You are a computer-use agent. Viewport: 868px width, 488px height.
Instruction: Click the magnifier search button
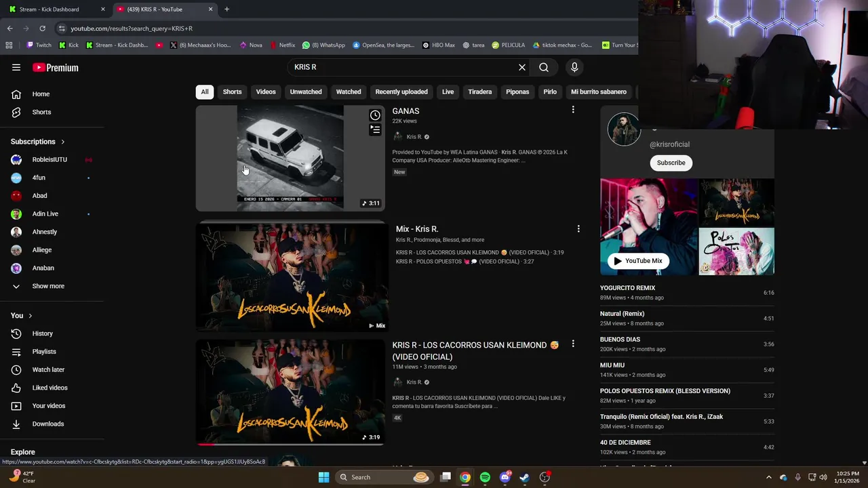[x=544, y=67]
